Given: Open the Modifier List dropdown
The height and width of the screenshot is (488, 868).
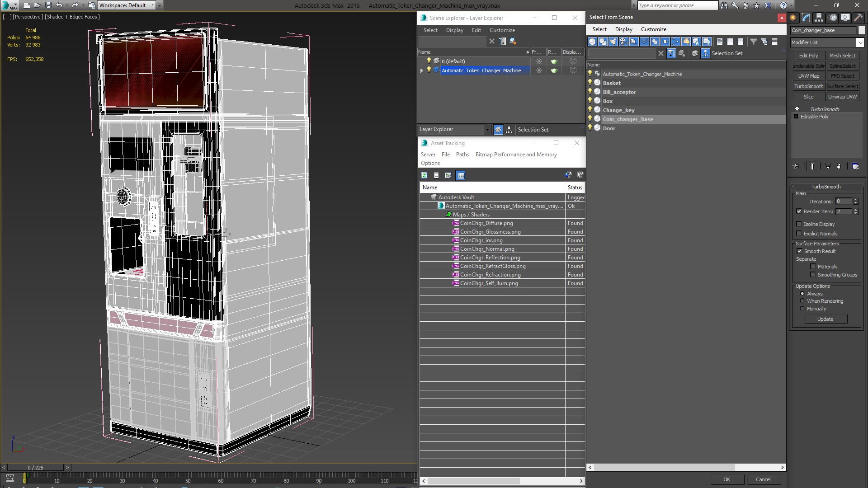Looking at the screenshot, I should (859, 42).
